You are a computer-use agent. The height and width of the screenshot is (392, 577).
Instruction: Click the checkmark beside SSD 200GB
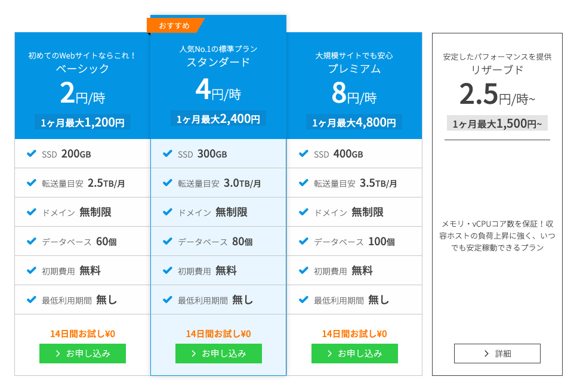pos(32,153)
